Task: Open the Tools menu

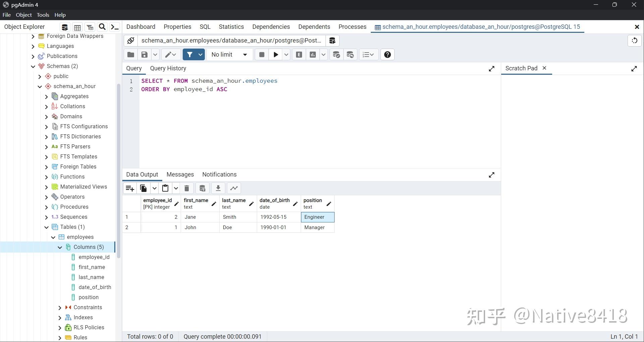Action: click(x=43, y=15)
